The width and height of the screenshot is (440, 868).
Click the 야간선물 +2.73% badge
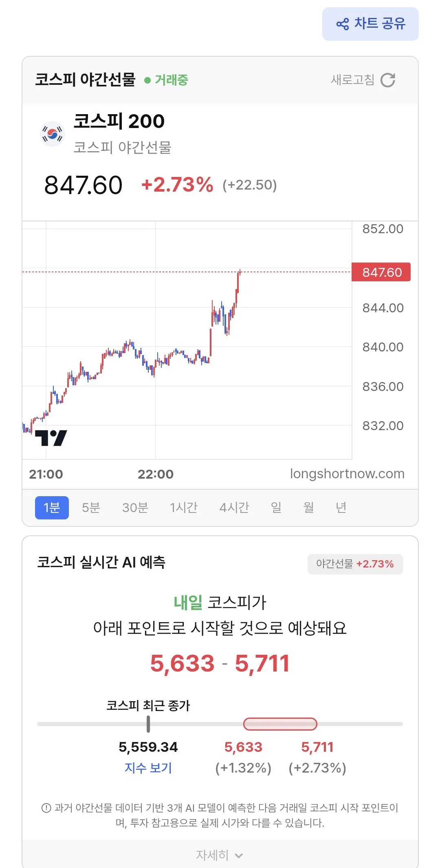355,564
